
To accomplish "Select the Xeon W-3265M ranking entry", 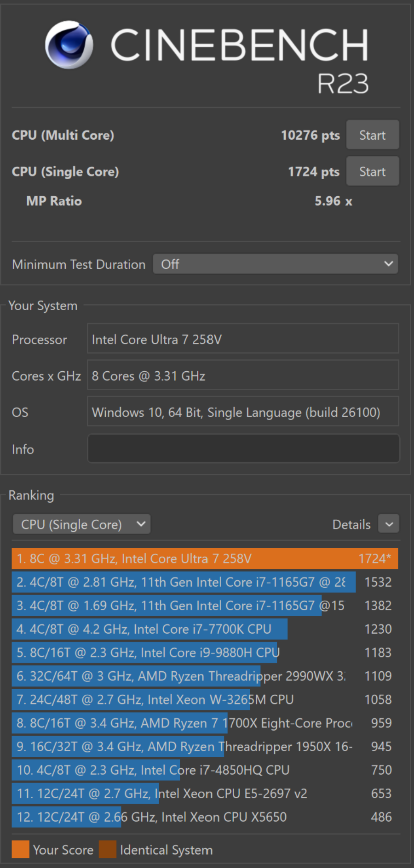I will point(205,699).
